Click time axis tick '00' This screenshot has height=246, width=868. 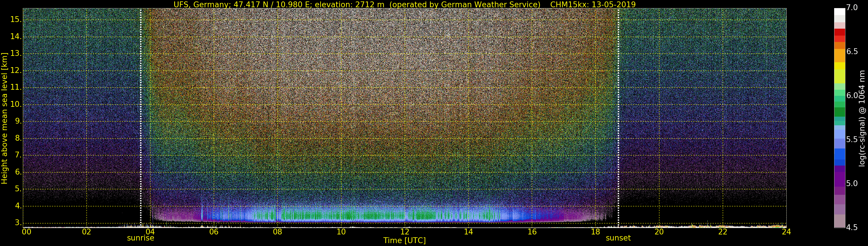click(x=26, y=232)
